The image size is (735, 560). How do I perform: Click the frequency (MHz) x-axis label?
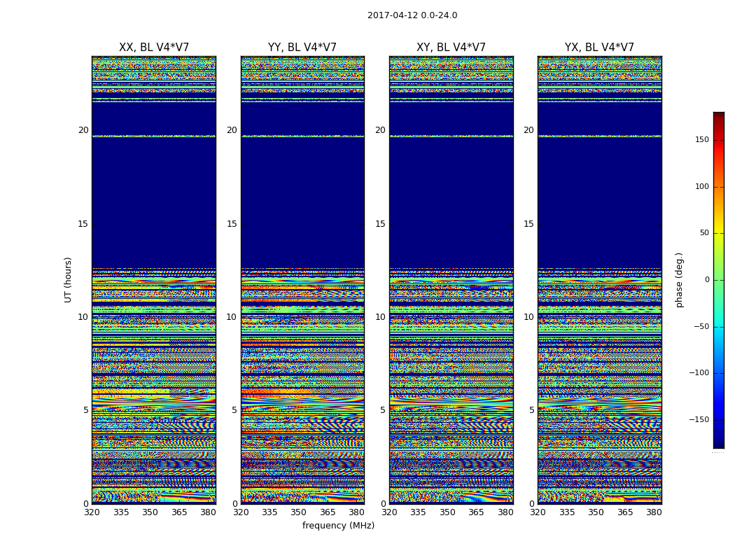click(x=338, y=526)
